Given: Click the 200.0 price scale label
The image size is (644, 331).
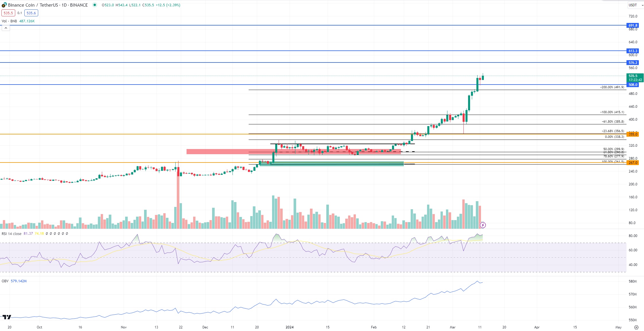Looking at the screenshot, I should click(633, 184).
